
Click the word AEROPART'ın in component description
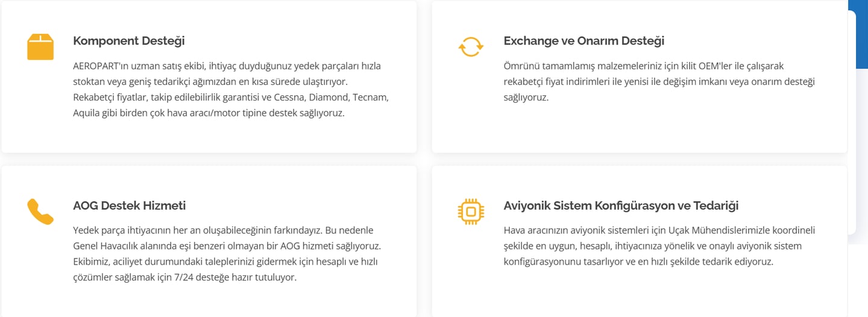point(98,66)
